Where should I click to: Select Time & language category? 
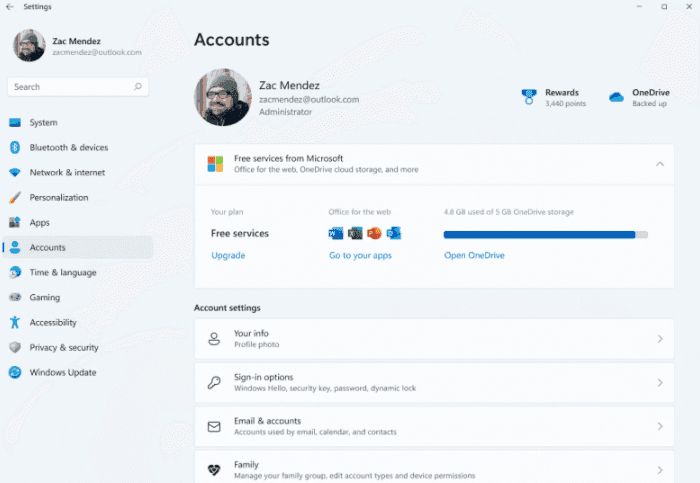click(78, 272)
